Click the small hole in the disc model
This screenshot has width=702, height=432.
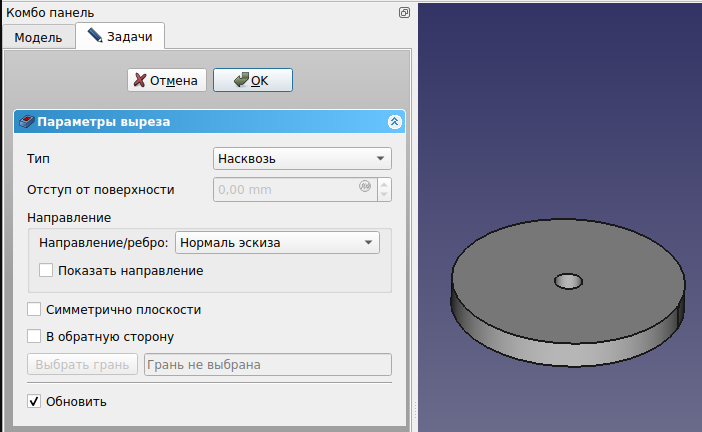568,282
